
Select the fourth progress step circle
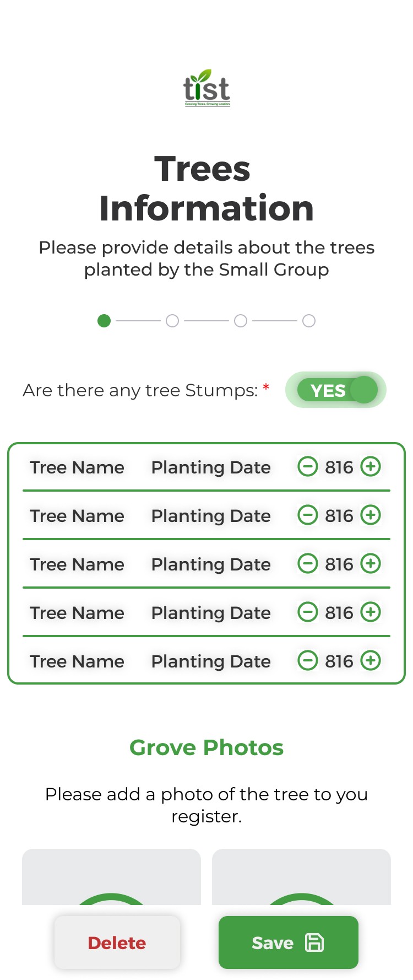(309, 321)
